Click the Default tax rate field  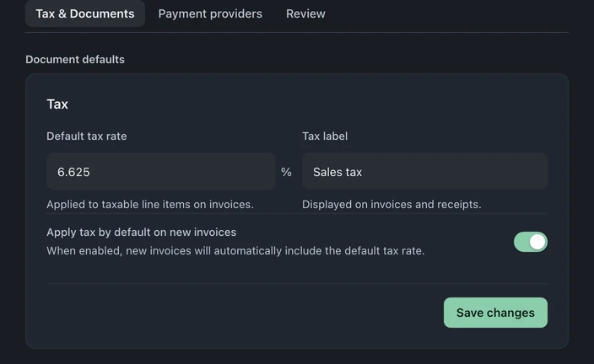pyautogui.click(x=161, y=171)
